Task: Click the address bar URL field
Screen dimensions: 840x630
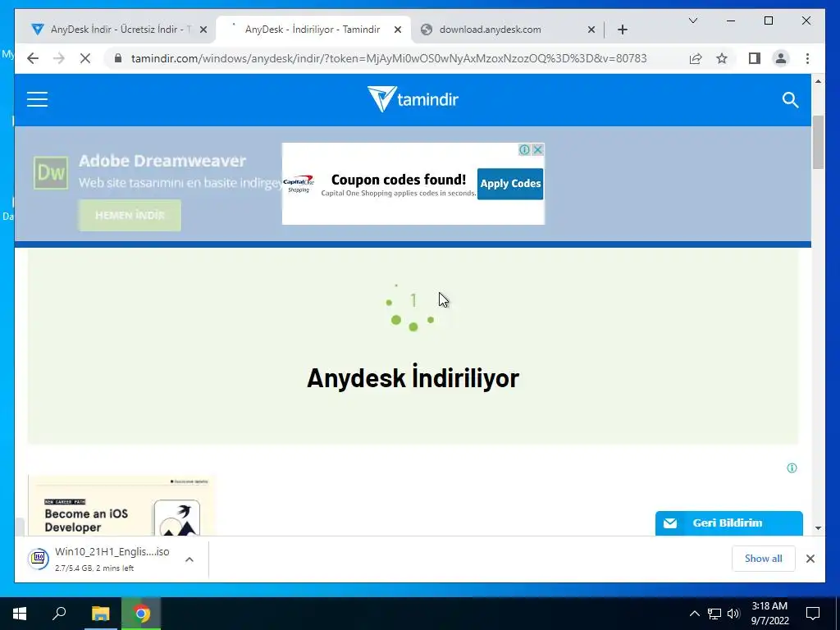Action: coord(389,58)
